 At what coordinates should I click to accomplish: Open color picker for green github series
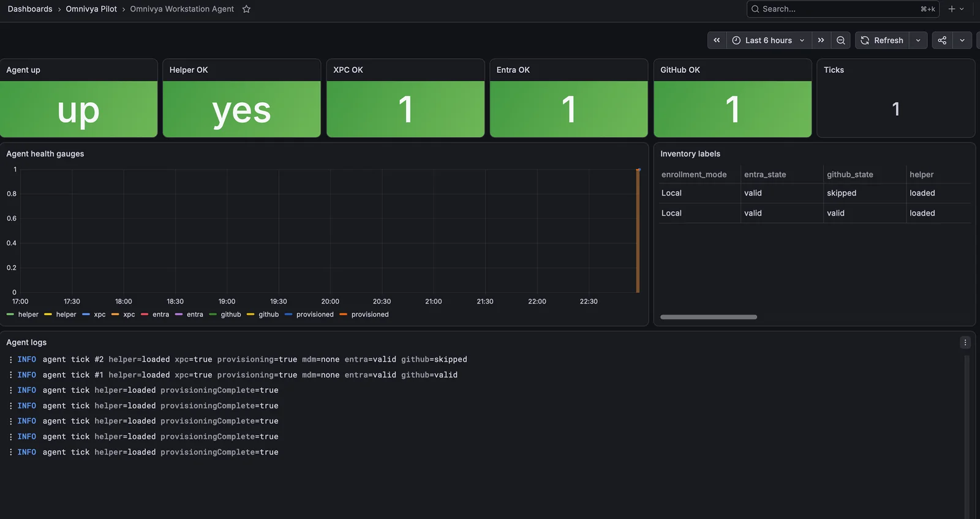213,315
